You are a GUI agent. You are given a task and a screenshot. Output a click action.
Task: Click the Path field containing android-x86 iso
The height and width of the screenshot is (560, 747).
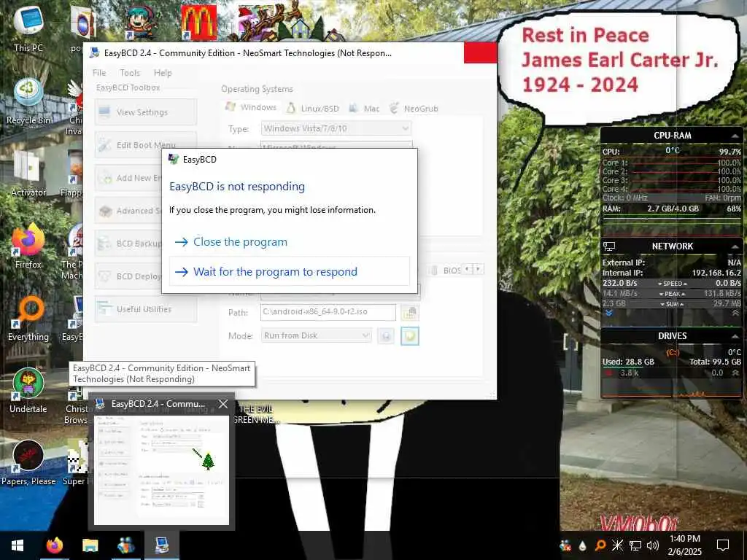(x=328, y=312)
